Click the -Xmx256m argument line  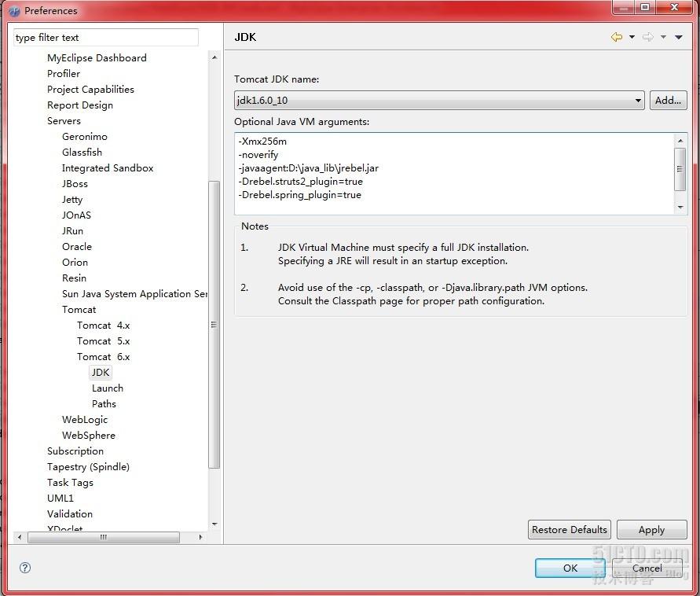(x=262, y=142)
